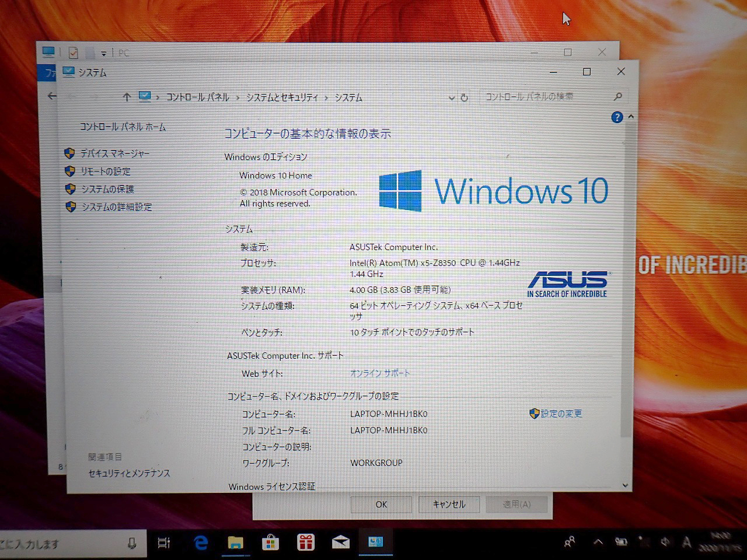Click installed memory 4.00 GB value
This screenshot has width=747, height=560.
(x=400, y=290)
